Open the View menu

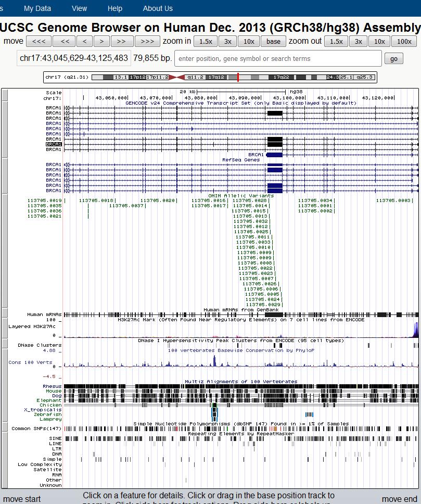[x=80, y=8]
